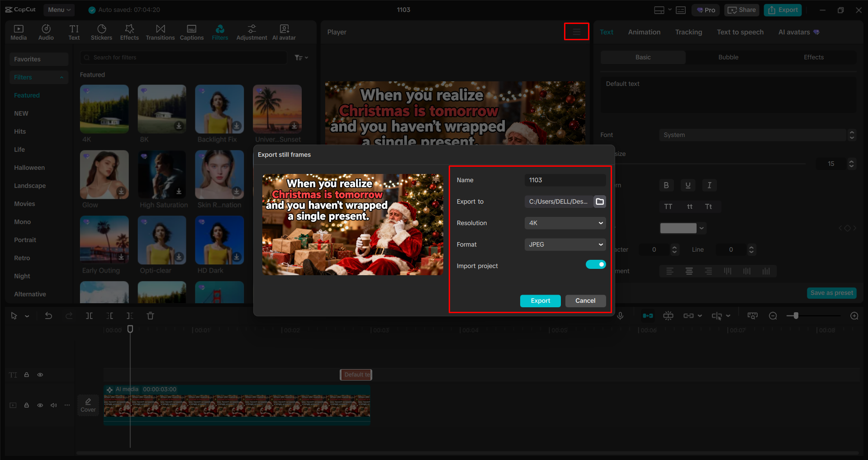Image resolution: width=868 pixels, height=460 pixels.
Task: Activate the Split tool in the timeline toolbar
Action: tap(89, 315)
